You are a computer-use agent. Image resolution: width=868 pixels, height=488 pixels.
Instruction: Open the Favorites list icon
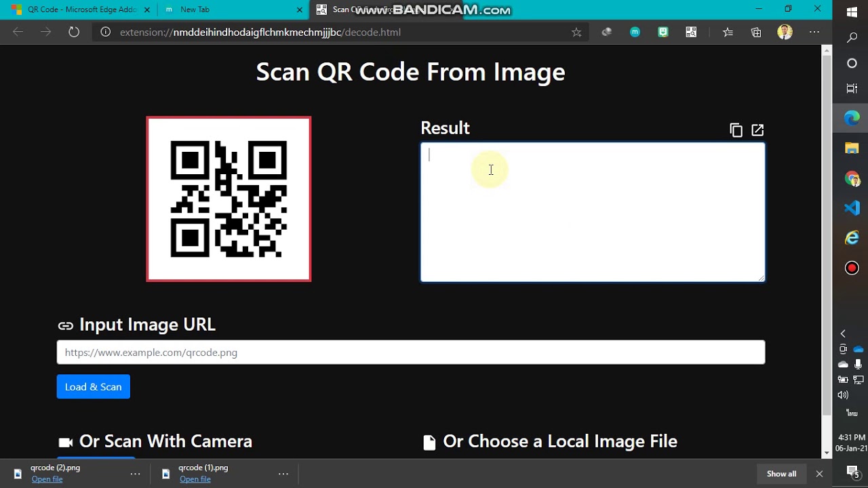pyautogui.click(x=728, y=32)
